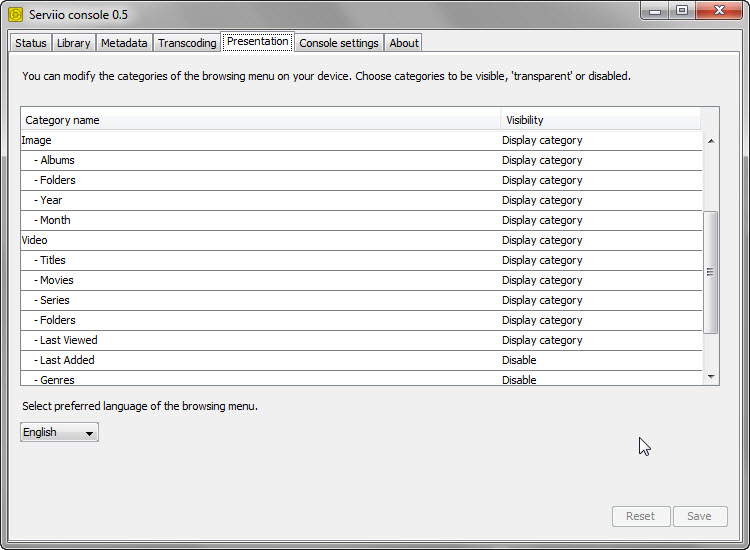The height and width of the screenshot is (550, 750).
Task: Select the Console settings tab
Action: (339, 43)
